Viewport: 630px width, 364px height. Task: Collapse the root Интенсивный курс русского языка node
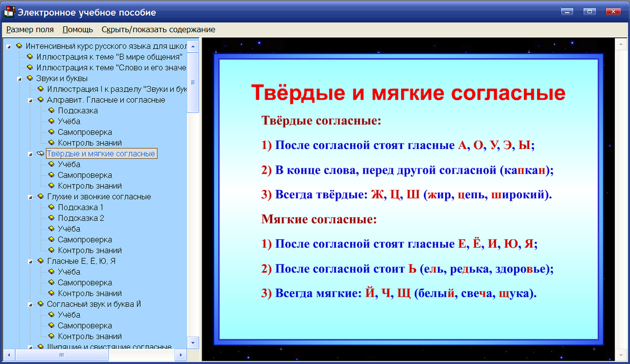(x=9, y=46)
